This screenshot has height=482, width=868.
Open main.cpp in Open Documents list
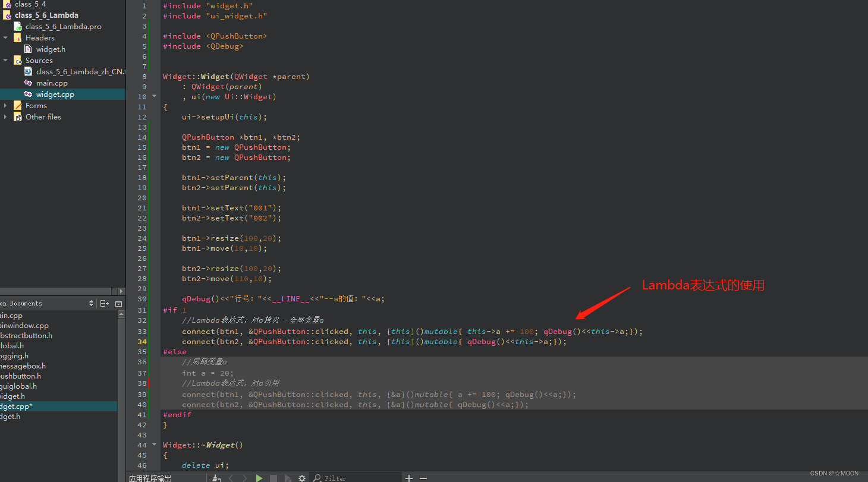(11, 316)
